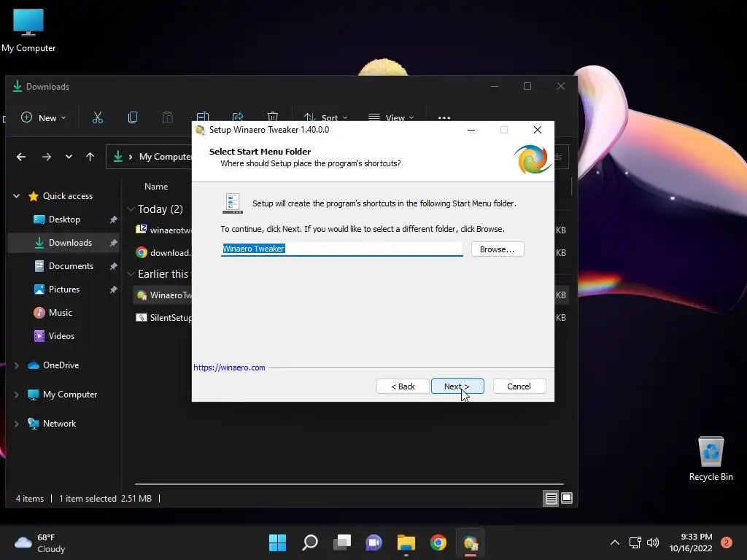Select Videos in the navigation pane
Image resolution: width=747 pixels, height=560 pixels.
pyautogui.click(x=54, y=336)
